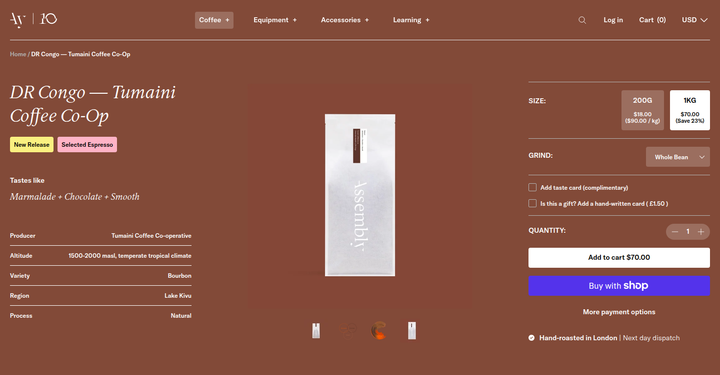720x375 pixels.
Task: Expand the Learning menu
Action: 411,20
